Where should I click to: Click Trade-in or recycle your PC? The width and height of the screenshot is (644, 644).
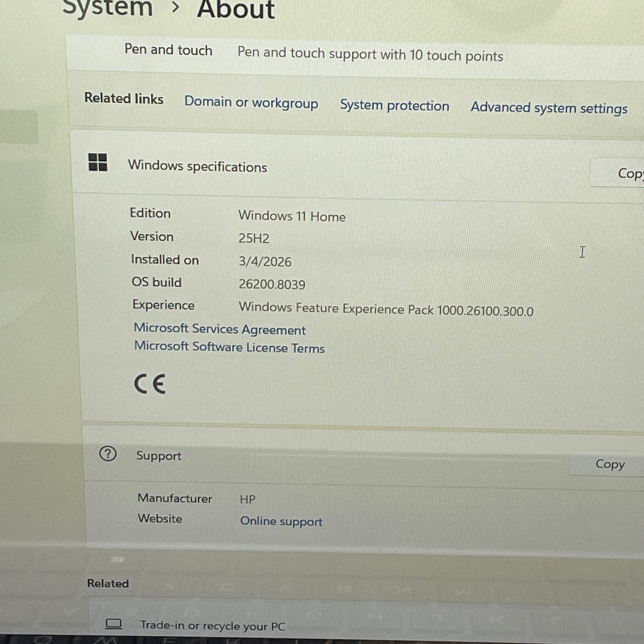[213, 625]
